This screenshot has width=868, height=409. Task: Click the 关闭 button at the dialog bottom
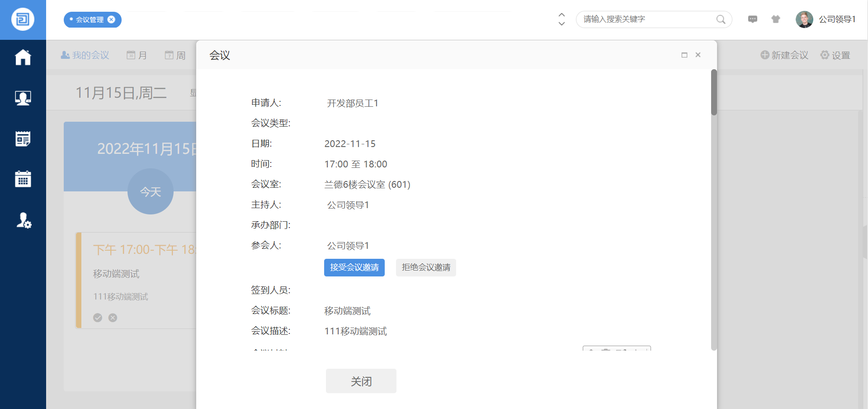(361, 381)
